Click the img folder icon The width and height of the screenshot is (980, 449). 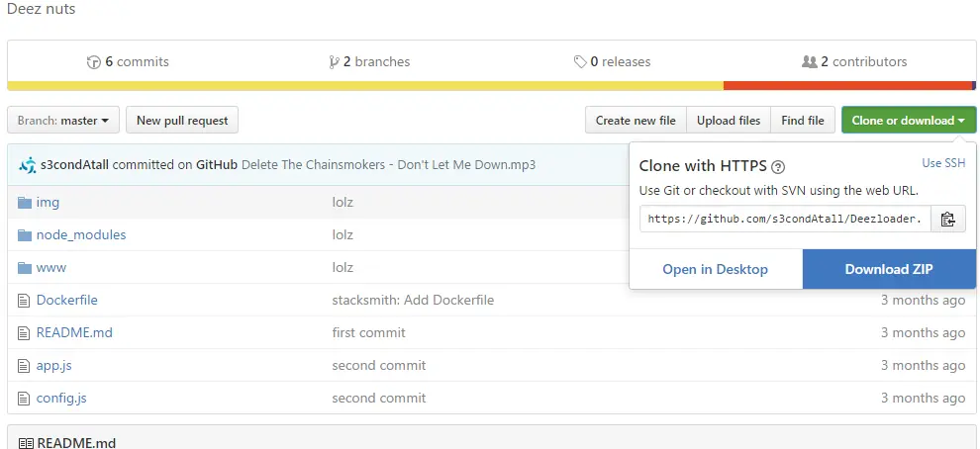tap(26, 203)
